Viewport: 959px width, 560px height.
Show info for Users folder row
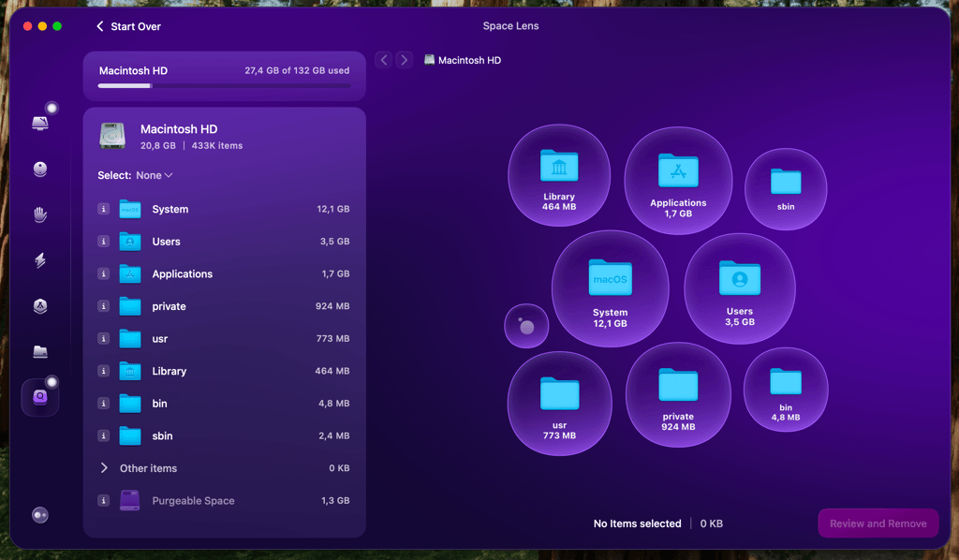tap(103, 242)
